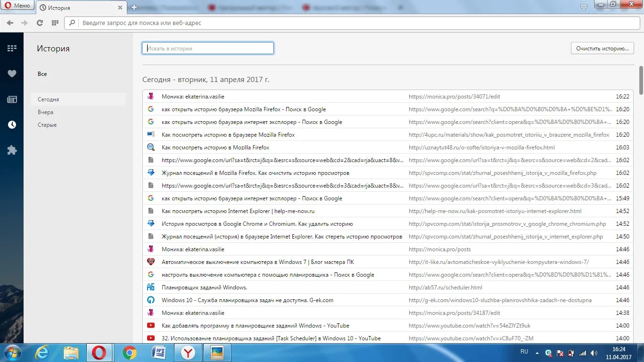Open the Windows Start button
The height and width of the screenshot is (362, 644).
pos(12,353)
